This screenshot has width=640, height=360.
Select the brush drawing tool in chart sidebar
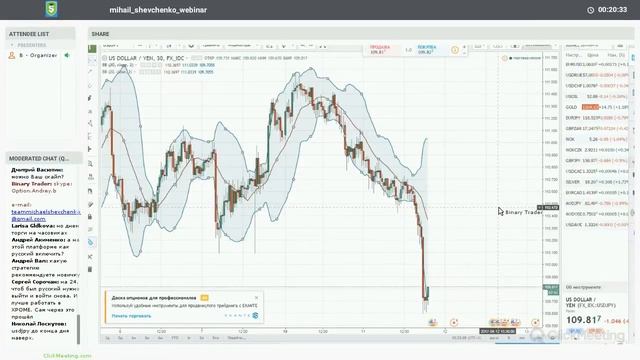pos(90,98)
